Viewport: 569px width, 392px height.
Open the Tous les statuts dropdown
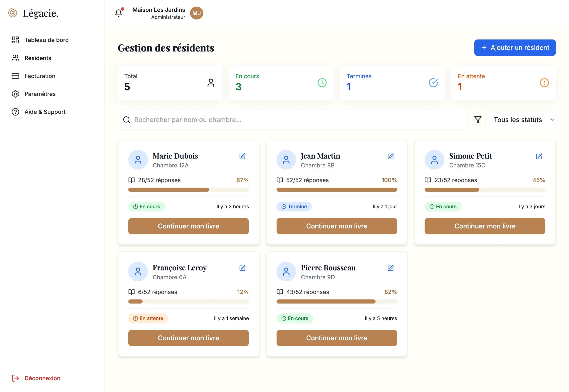tap(518, 120)
